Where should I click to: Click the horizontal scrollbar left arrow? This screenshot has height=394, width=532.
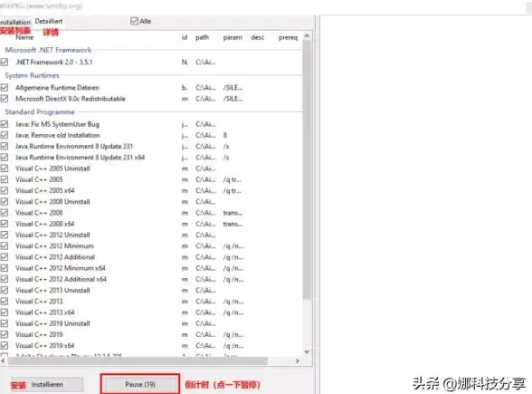tap(3, 361)
